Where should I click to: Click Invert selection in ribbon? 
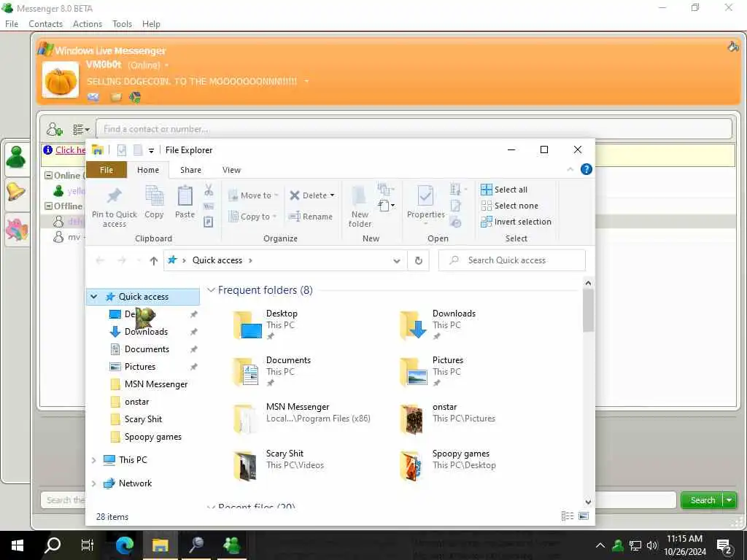(516, 222)
